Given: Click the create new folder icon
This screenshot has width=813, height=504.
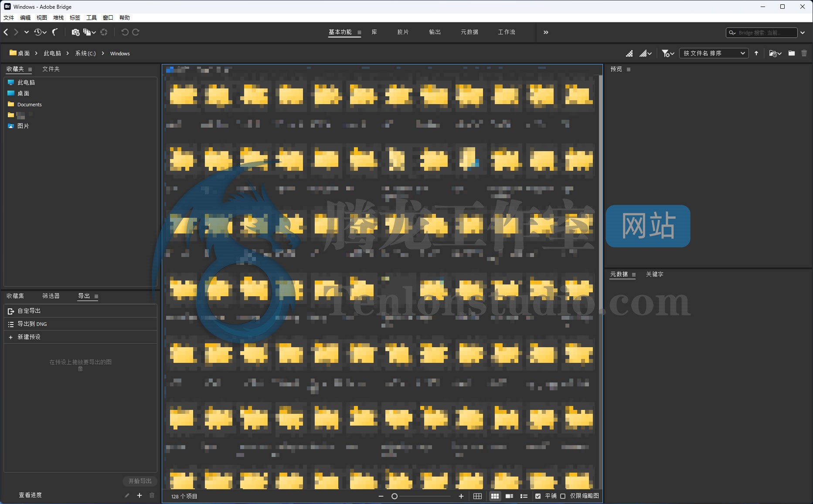Looking at the screenshot, I should tap(791, 53).
